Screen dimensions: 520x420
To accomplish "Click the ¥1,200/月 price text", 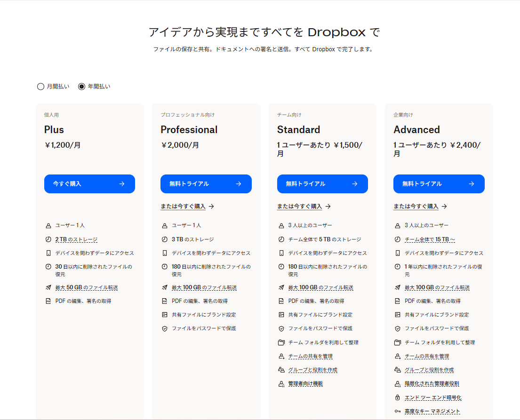I will 63,145.
